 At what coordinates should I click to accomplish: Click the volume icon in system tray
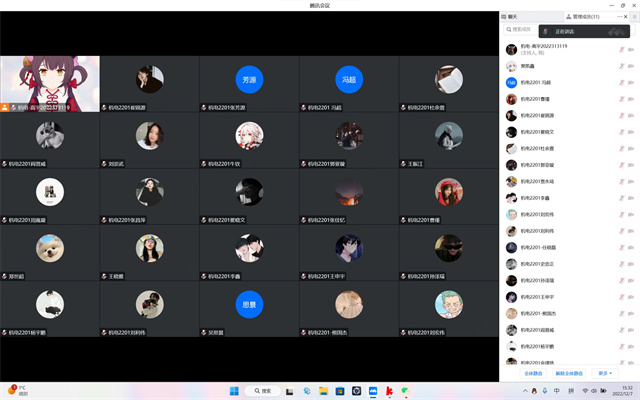pyautogui.click(x=594, y=390)
